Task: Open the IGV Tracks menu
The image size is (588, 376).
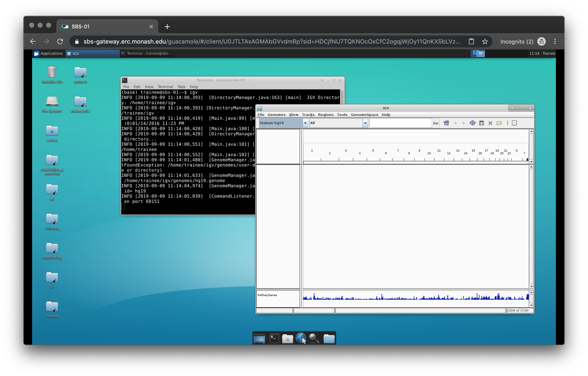Action: [x=308, y=115]
